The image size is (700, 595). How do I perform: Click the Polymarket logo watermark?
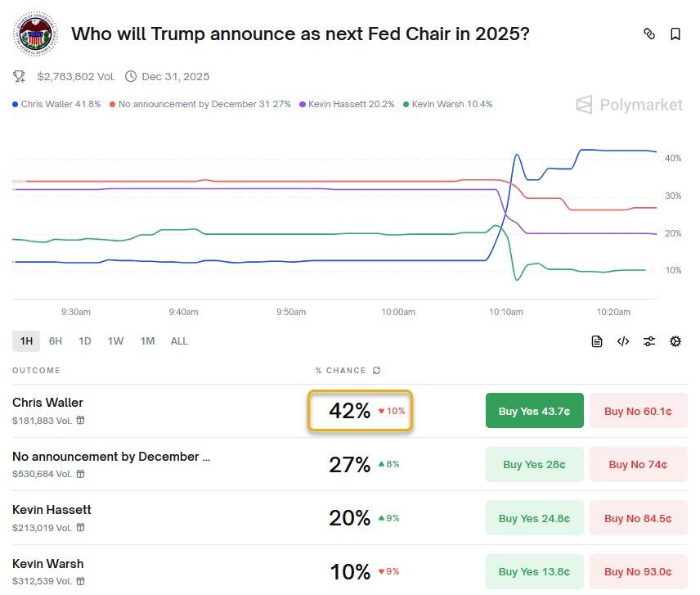pyautogui.click(x=629, y=105)
